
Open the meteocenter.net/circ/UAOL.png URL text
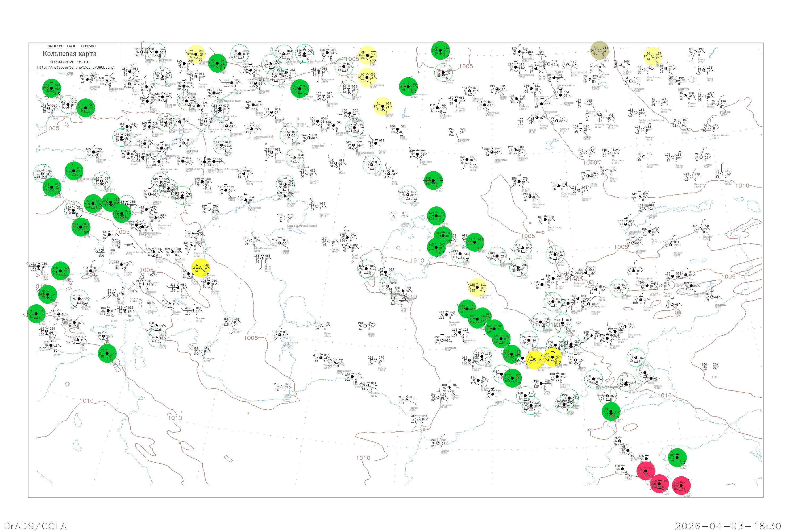tap(75, 68)
